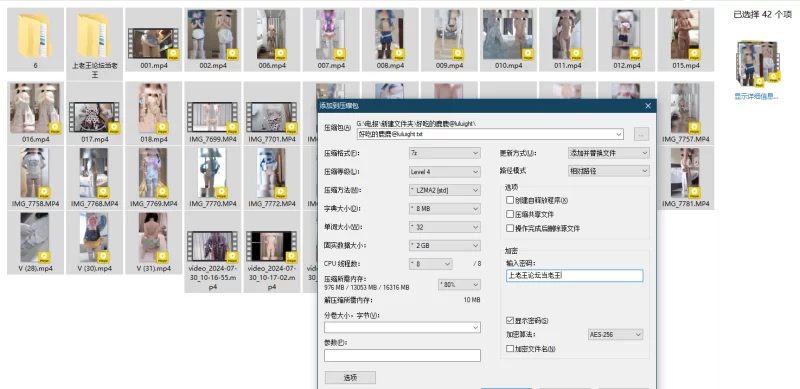This screenshot has height=389, width=800.
Task: Click the 参数 input field
Action: click(402, 355)
